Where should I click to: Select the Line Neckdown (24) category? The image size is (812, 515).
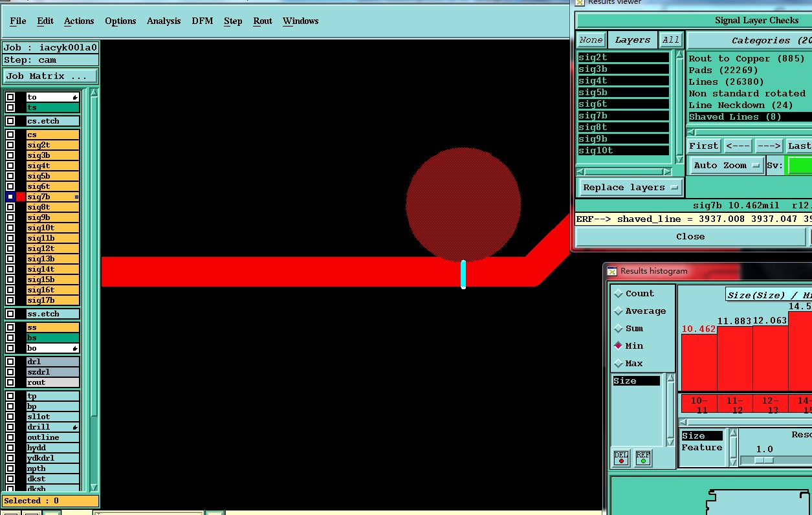point(740,105)
